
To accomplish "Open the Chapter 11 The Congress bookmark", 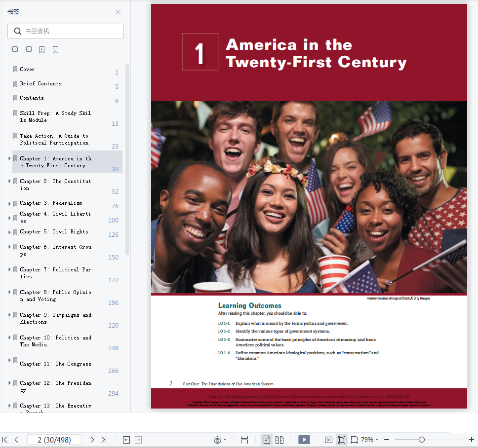I will coord(55,364).
